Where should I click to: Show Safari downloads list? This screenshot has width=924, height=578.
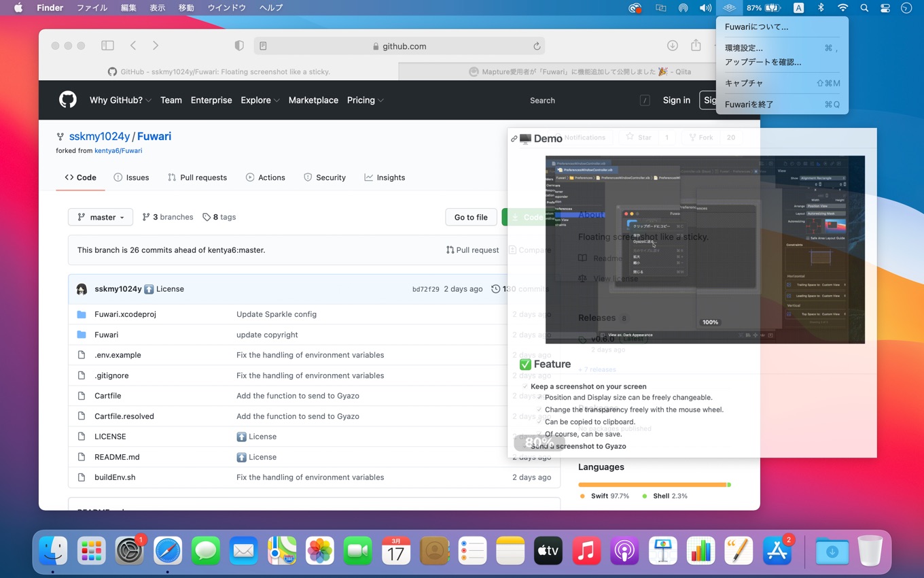pos(672,46)
